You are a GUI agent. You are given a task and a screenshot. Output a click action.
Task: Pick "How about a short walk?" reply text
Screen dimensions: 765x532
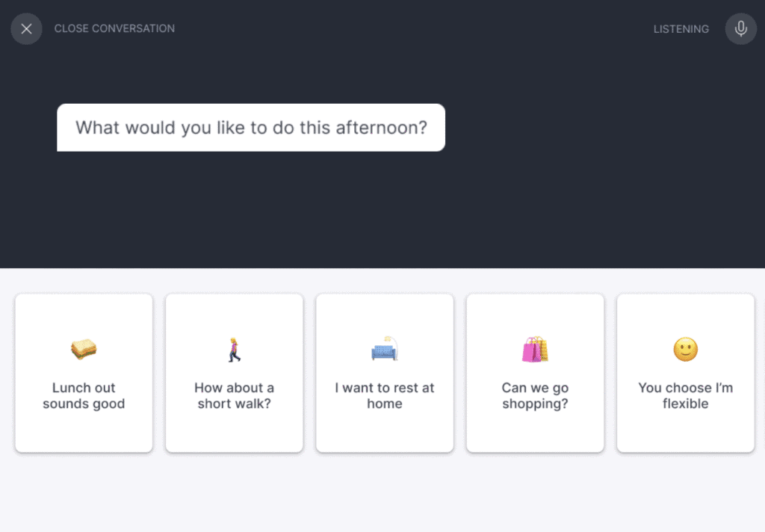pyautogui.click(x=235, y=396)
